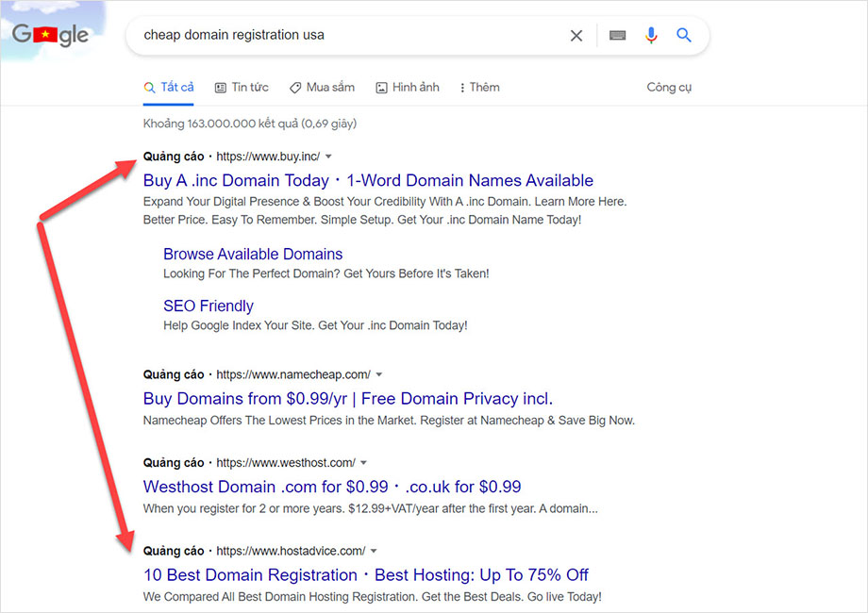This screenshot has height=613, width=868.
Task: Open the ad arrow beside www.hostadvice.com
Action: pyautogui.click(x=374, y=550)
